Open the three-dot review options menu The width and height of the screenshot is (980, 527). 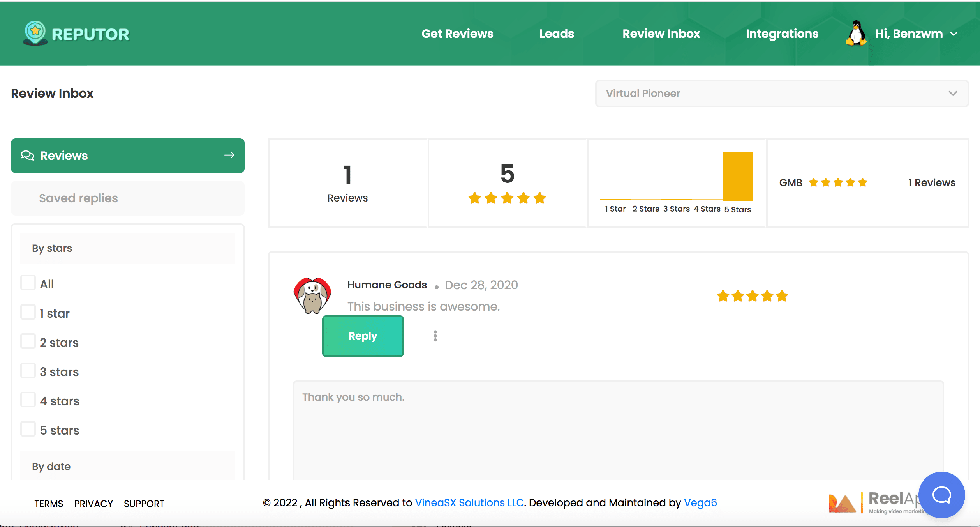coord(435,336)
